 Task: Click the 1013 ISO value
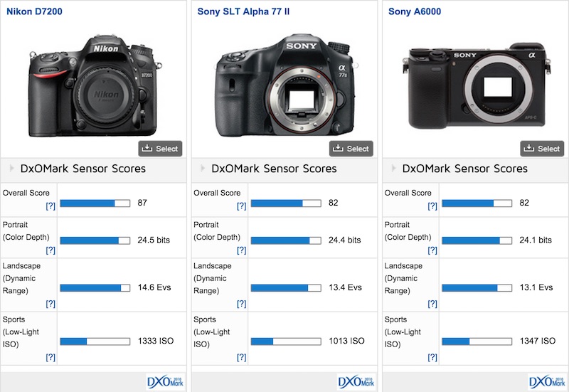tap(346, 341)
